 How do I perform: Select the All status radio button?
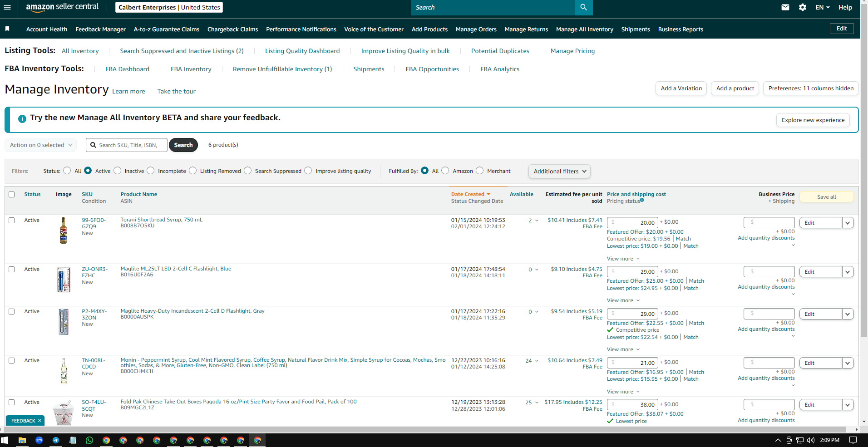coord(67,171)
